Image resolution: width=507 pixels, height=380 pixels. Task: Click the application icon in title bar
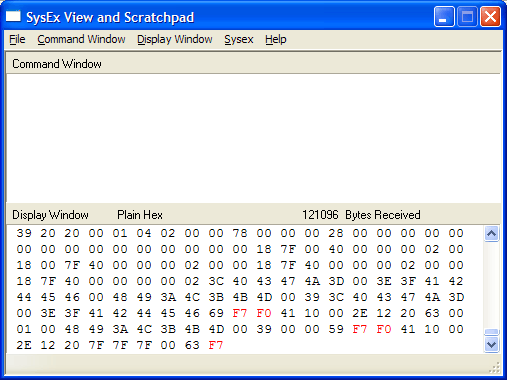point(13,16)
